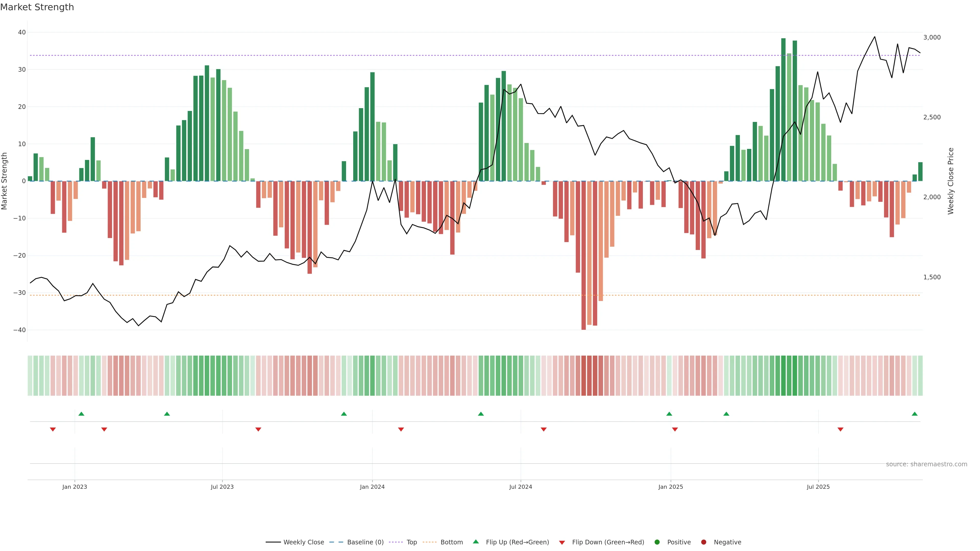Click the source: sharemaestro.com text
This screenshot has width=980, height=551.
pos(926,464)
